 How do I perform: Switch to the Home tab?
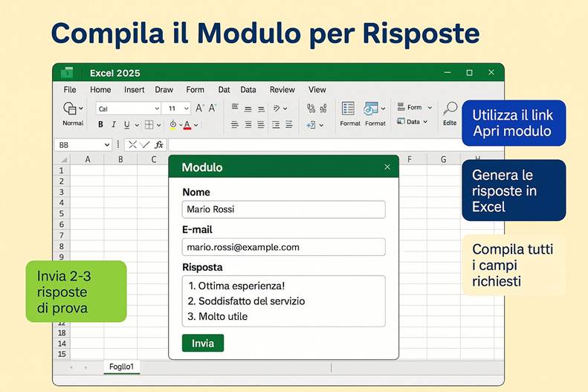(x=100, y=90)
